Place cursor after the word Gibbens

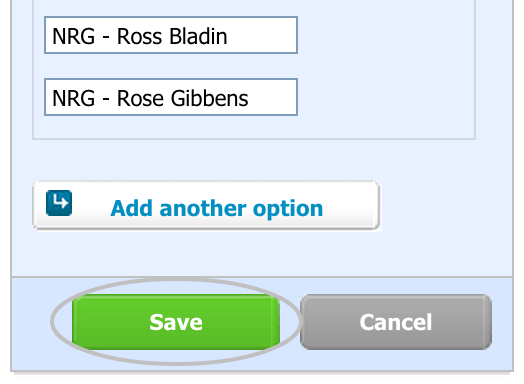coord(249,98)
